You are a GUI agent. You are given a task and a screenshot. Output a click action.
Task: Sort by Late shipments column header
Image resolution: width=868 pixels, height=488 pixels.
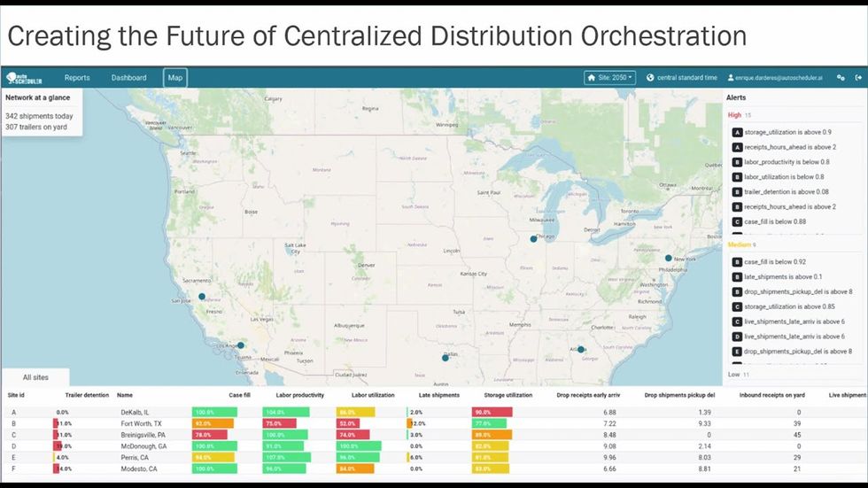coord(439,395)
